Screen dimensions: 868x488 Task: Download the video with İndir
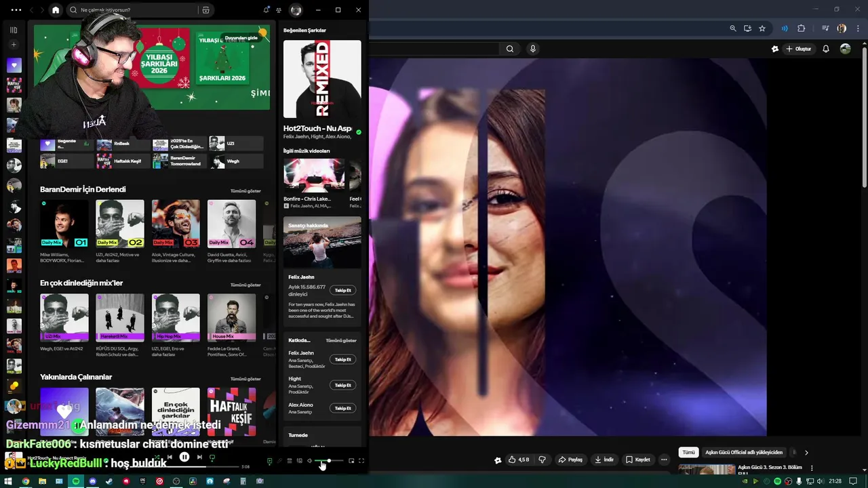[604, 460]
